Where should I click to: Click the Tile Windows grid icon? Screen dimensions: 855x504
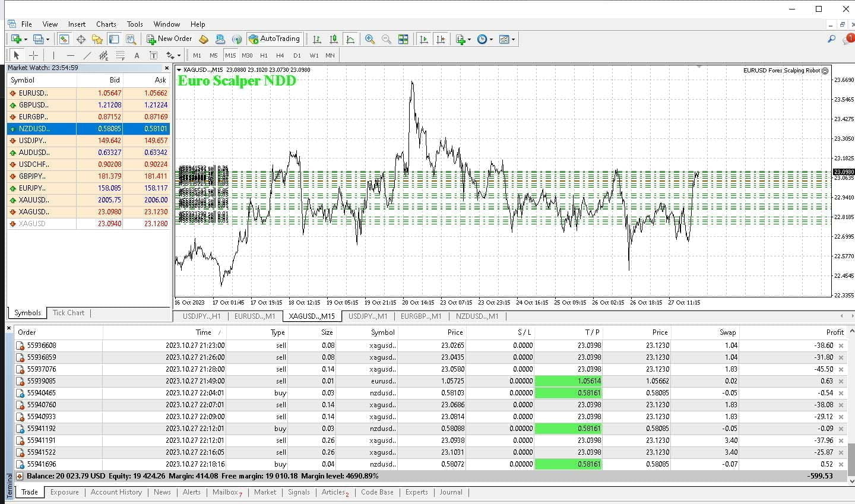(x=403, y=39)
